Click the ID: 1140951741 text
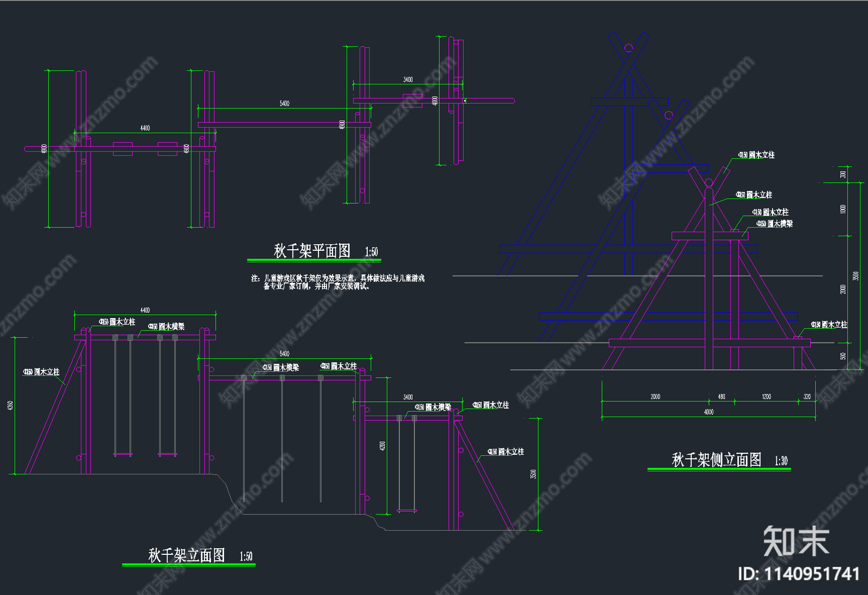 tap(799, 574)
